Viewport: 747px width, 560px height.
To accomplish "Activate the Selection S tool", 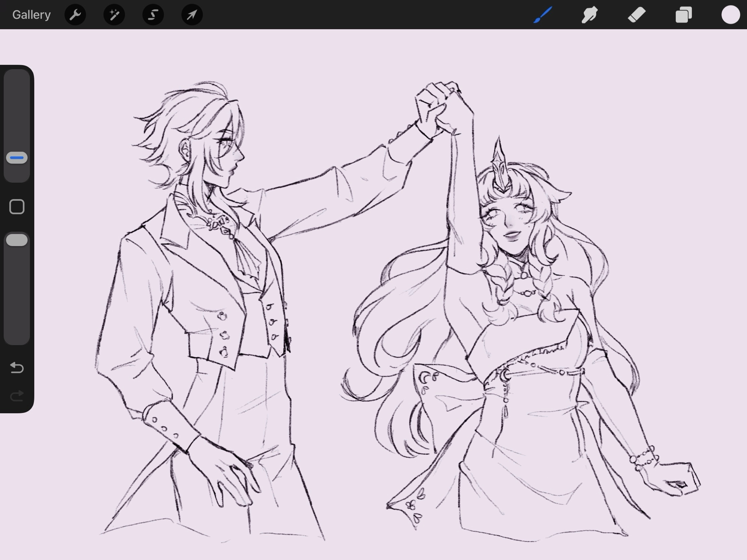I will pos(153,15).
